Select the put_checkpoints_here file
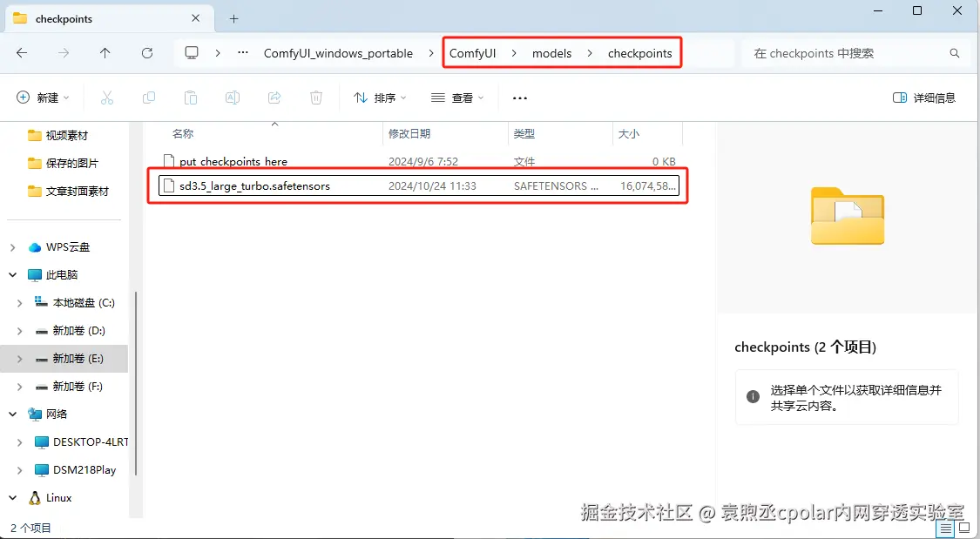 [233, 161]
